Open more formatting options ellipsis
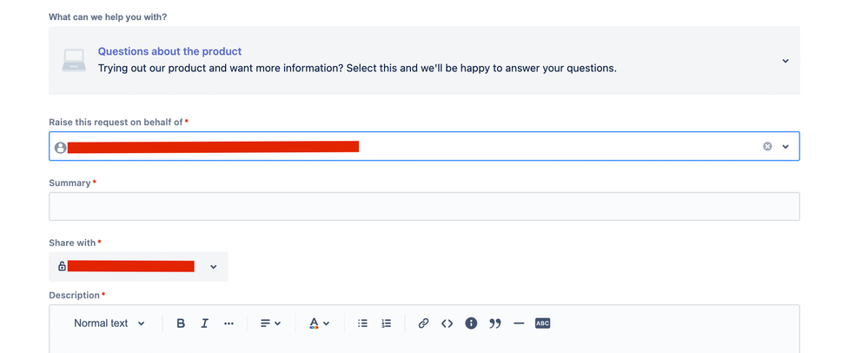868x353 pixels. pyautogui.click(x=229, y=323)
